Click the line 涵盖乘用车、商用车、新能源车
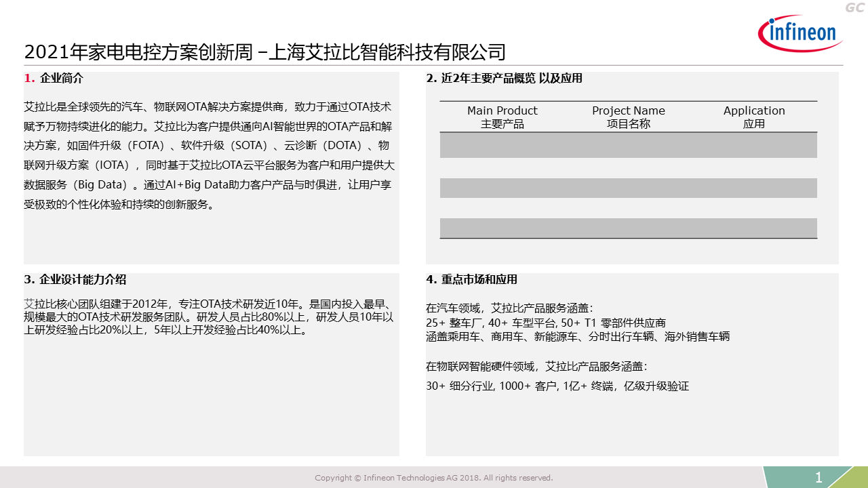Image resolution: width=868 pixels, height=488 pixels. pos(578,337)
